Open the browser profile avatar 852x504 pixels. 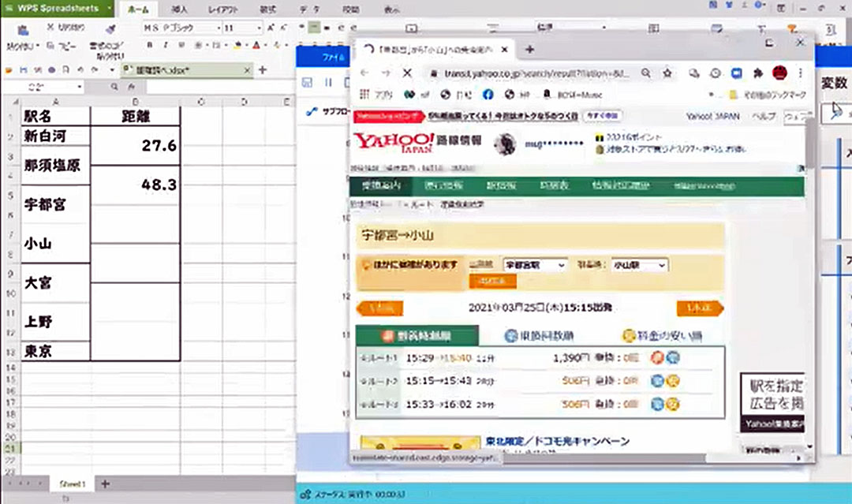point(779,73)
